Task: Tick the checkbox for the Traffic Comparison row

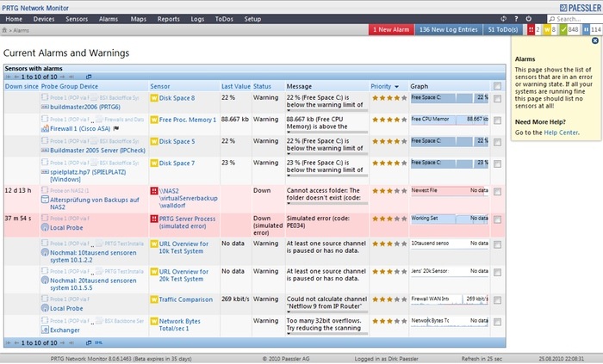Action: pos(497,300)
